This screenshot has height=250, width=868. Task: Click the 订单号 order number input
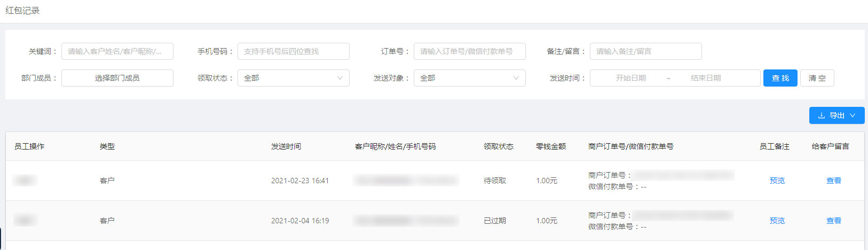[x=470, y=51]
